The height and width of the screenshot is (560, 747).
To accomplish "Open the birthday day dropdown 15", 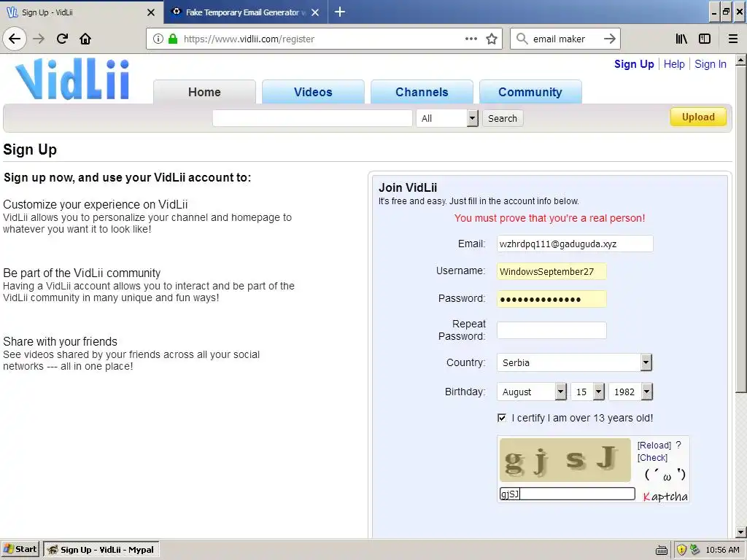I will (x=587, y=392).
